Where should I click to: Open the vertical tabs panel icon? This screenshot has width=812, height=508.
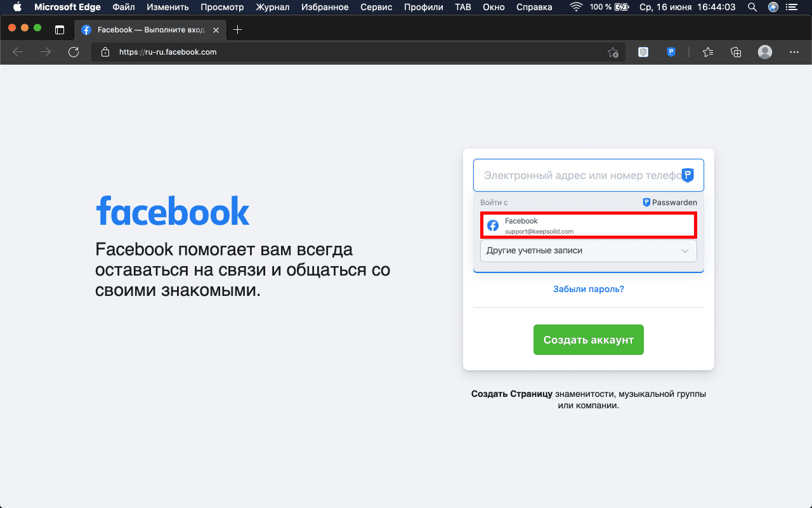pyautogui.click(x=60, y=30)
